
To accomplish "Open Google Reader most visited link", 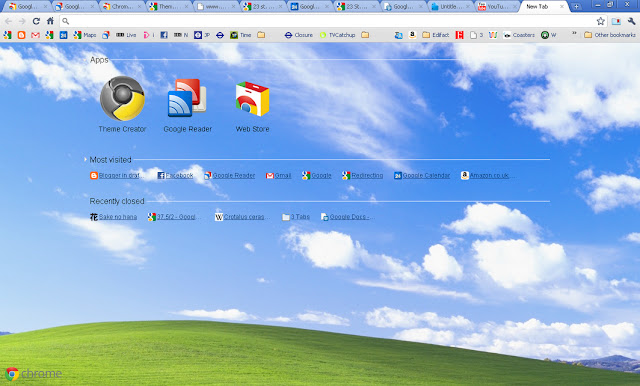I will [230, 175].
